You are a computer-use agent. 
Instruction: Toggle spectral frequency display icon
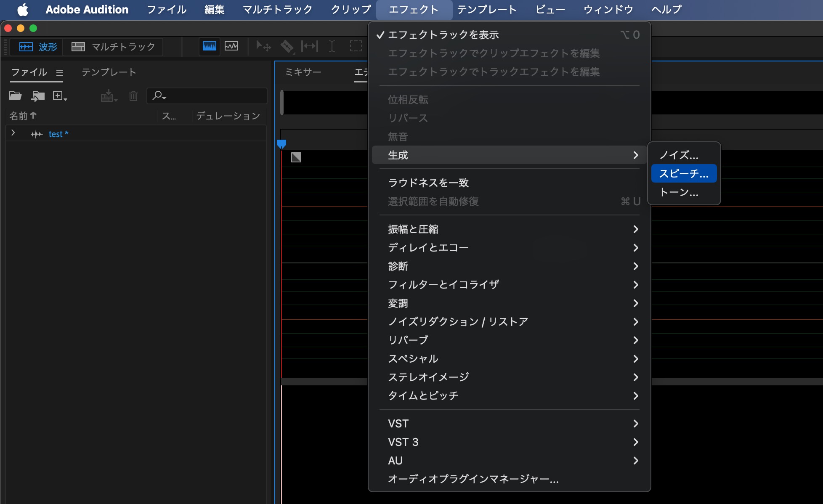pos(209,46)
